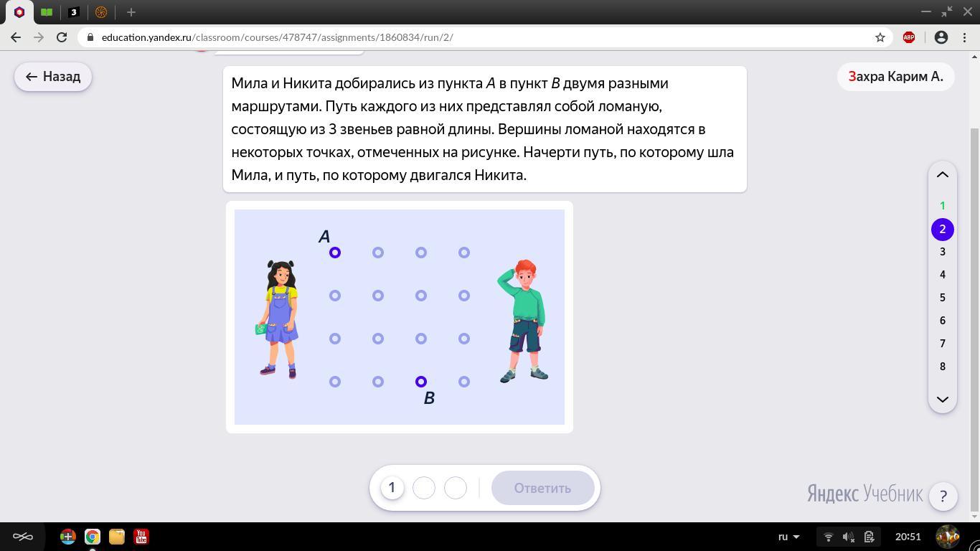Open the browser profile avatar icon
980x551 pixels.
(x=941, y=37)
